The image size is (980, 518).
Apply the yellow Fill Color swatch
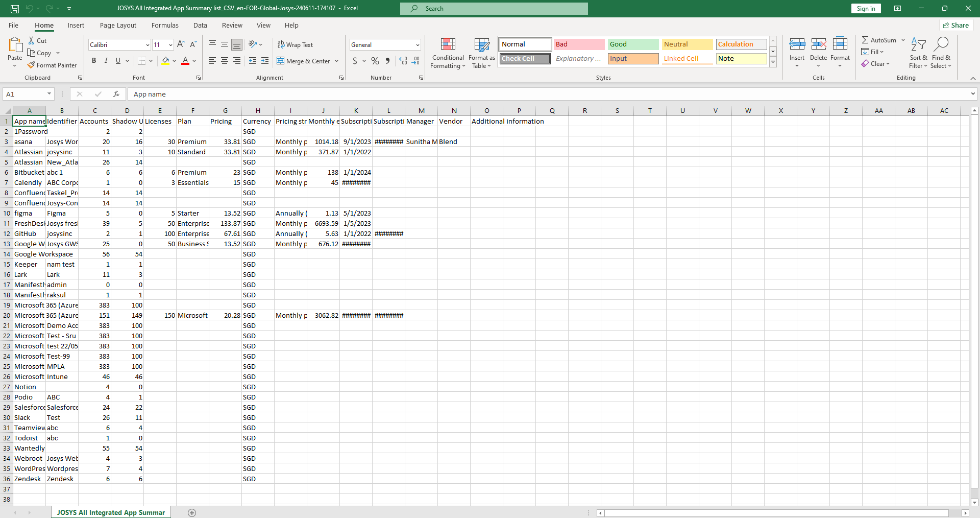point(165,61)
